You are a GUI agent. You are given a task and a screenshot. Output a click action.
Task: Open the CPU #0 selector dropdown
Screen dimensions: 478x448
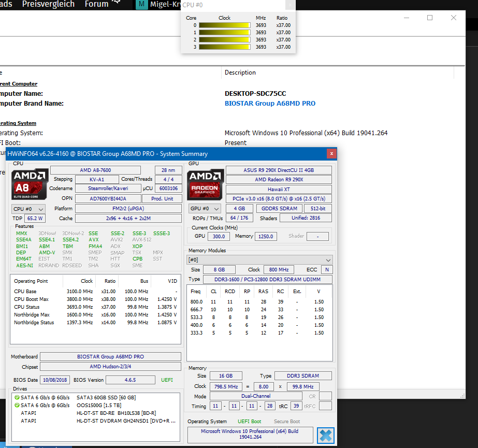[x=28, y=209]
